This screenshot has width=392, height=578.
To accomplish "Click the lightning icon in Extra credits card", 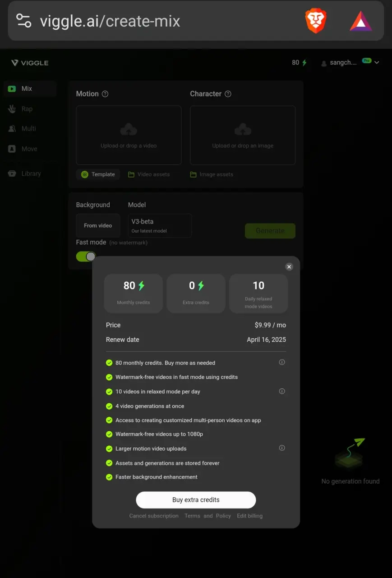I will pos(201,285).
